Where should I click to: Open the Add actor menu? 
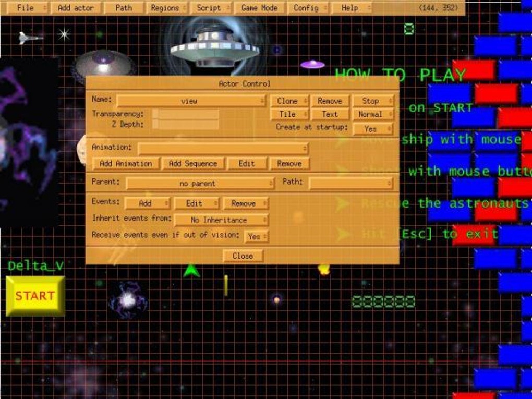76,7
